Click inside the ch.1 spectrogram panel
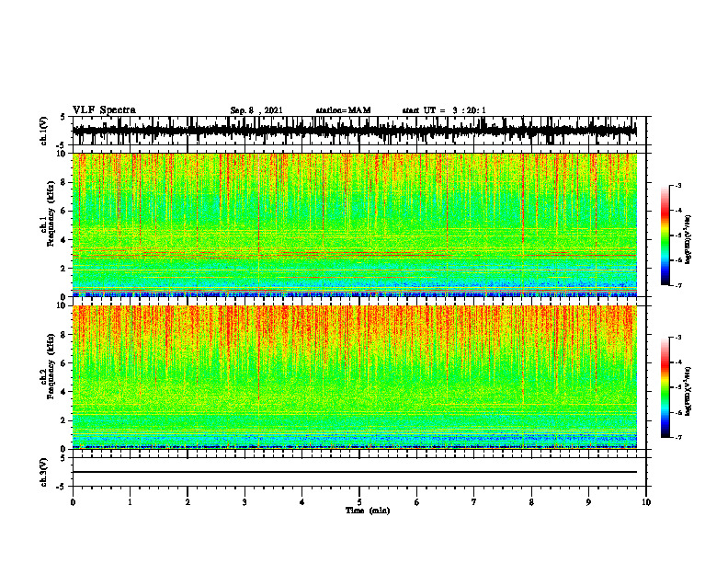Screen dimensions: 728x563 [354, 224]
